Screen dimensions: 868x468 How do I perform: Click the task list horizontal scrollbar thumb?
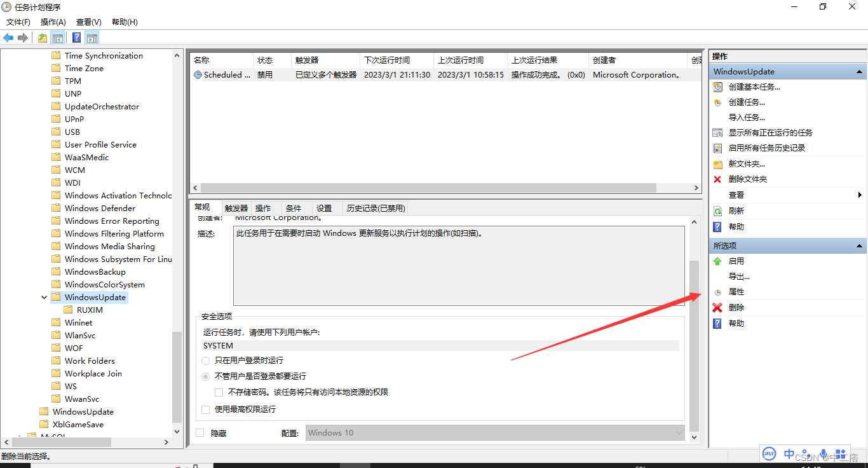(x=429, y=188)
